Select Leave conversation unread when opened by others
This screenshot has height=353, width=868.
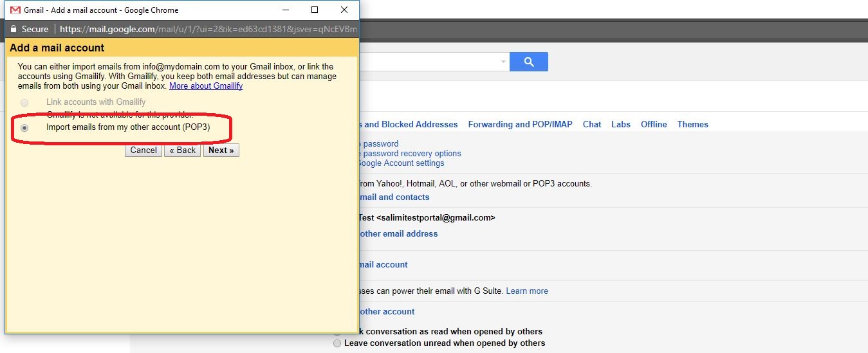point(337,343)
